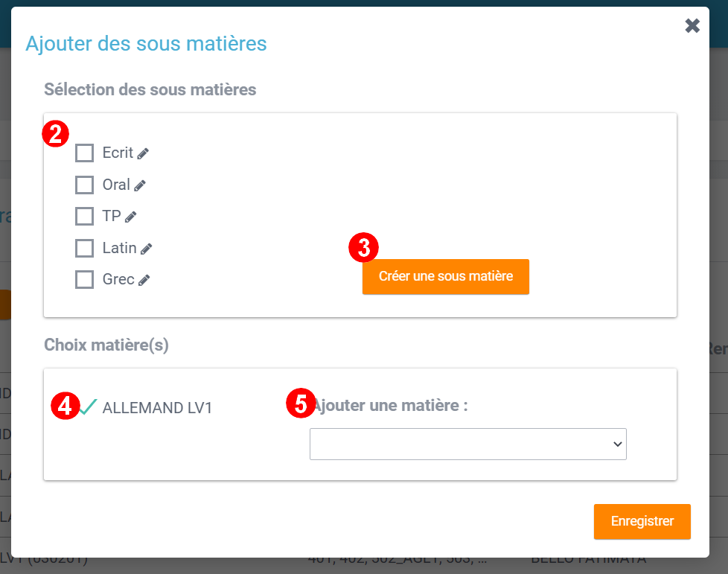
Task: Edit the Oral sub-subject pencil icon
Action: point(140,186)
